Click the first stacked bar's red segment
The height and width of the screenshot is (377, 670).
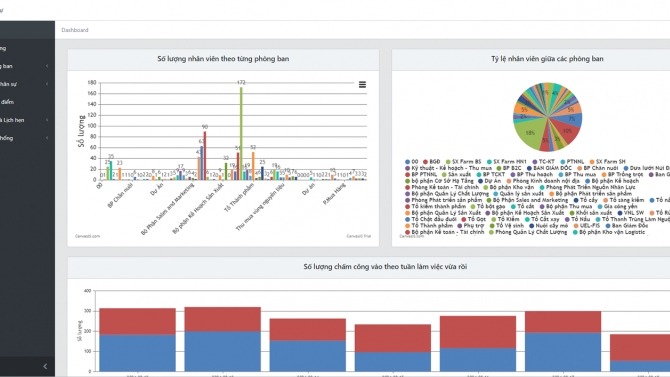click(137, 321)
